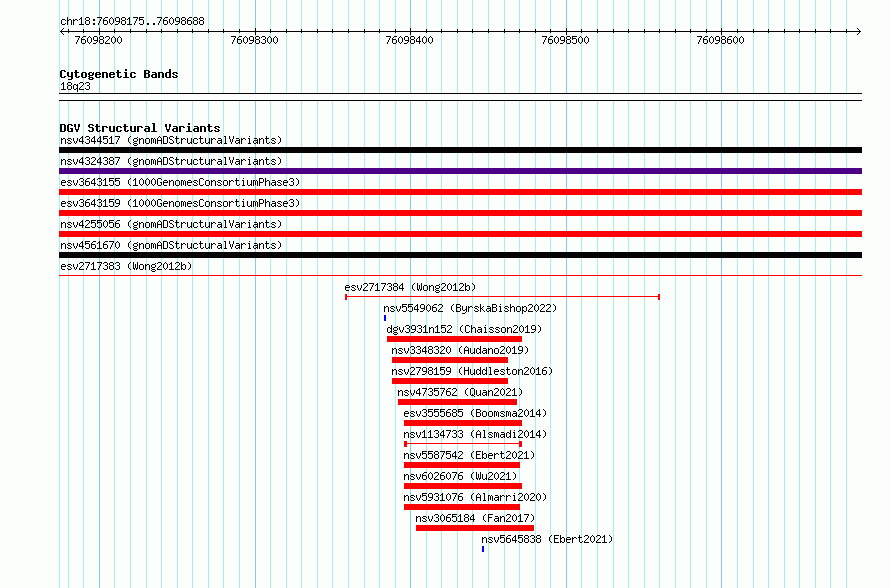Viewport: 890px width, 588px height.
Task: Click the 76098500 ruler position label
Action: click(565, 40)
